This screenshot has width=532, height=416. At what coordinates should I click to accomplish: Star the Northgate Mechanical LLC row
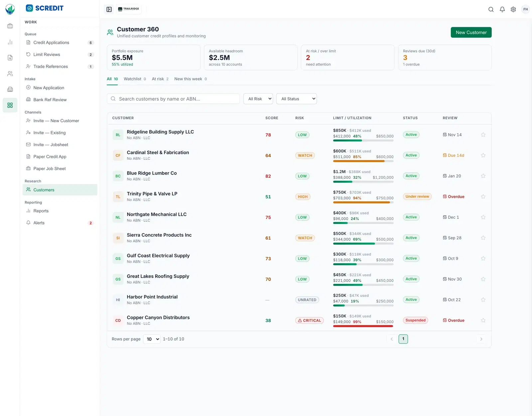(x=483, y=217)
